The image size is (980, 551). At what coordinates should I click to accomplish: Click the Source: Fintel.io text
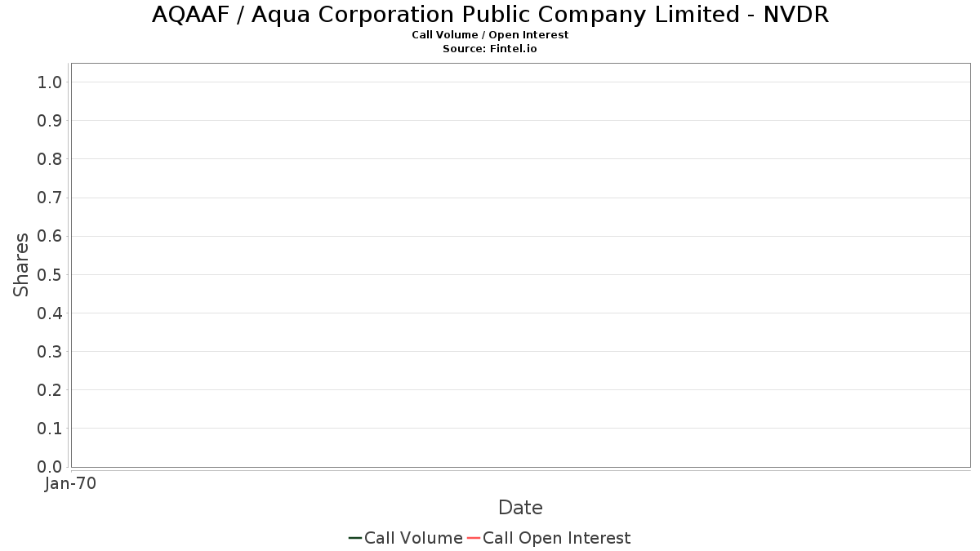(490, 49)
